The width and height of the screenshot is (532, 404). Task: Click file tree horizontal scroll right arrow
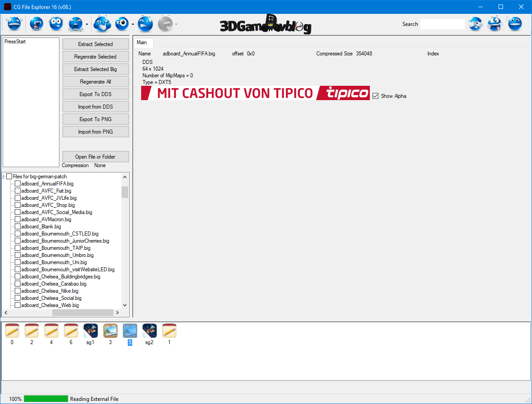click(117, 313)
